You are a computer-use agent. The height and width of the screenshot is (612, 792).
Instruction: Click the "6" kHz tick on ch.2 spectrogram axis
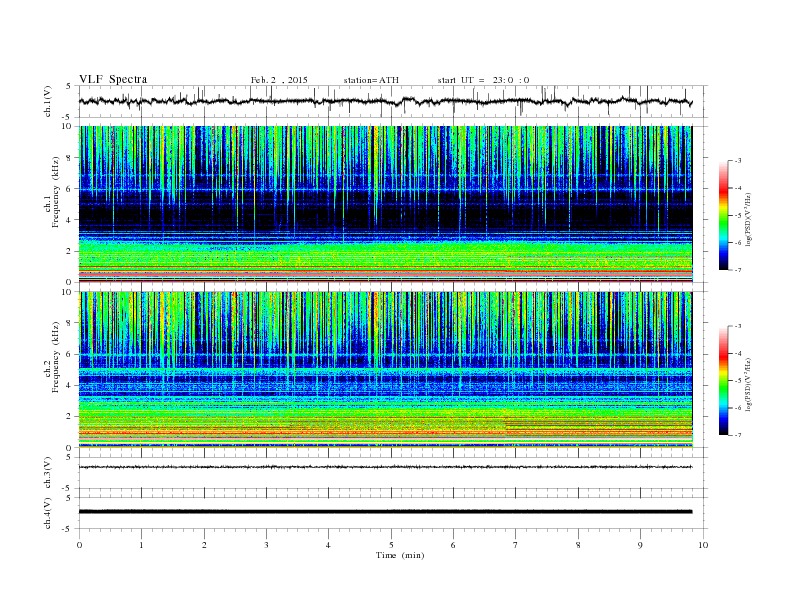coord(69,354)
